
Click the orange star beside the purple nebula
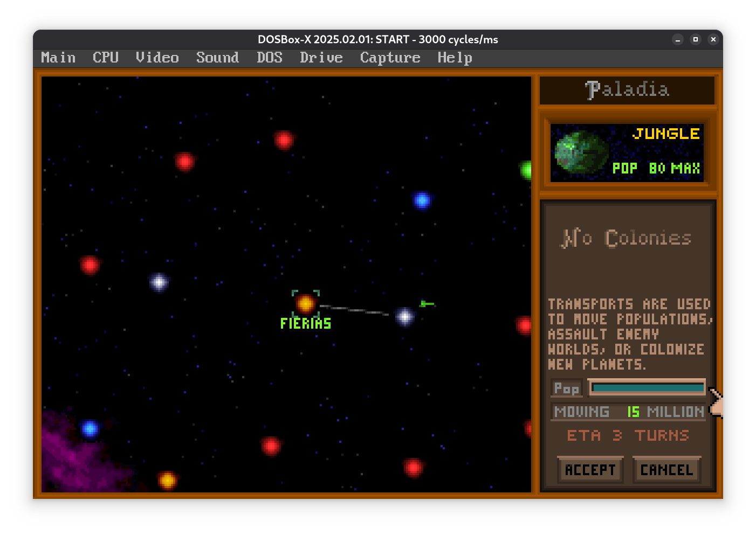coord(167,480)
